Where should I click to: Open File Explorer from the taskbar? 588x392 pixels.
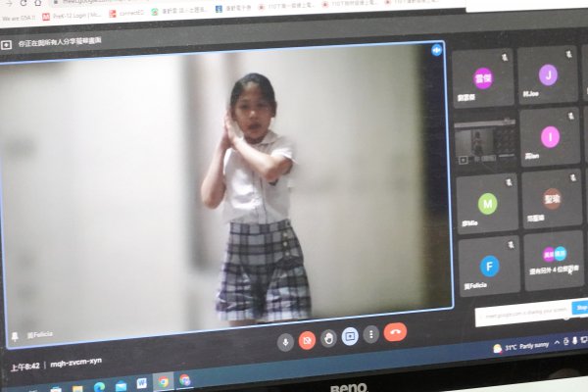(x=77, y=389)
